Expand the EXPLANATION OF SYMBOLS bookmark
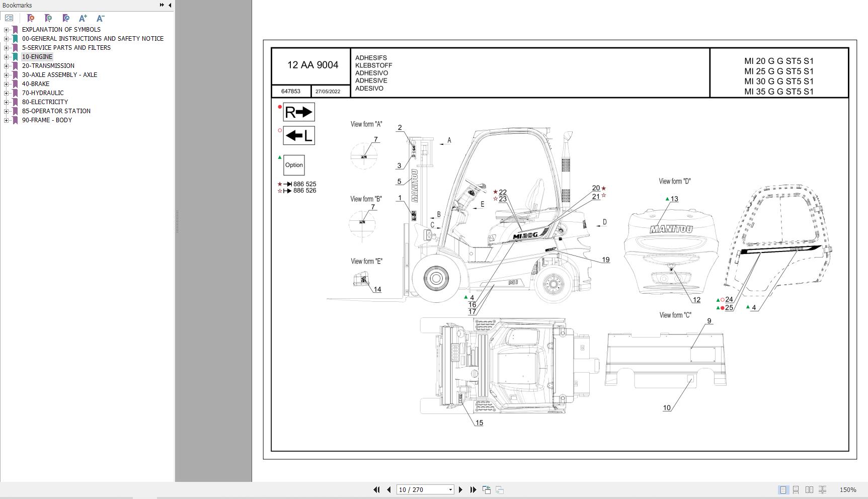Viewport: 868px width, 499px height. 6,30
